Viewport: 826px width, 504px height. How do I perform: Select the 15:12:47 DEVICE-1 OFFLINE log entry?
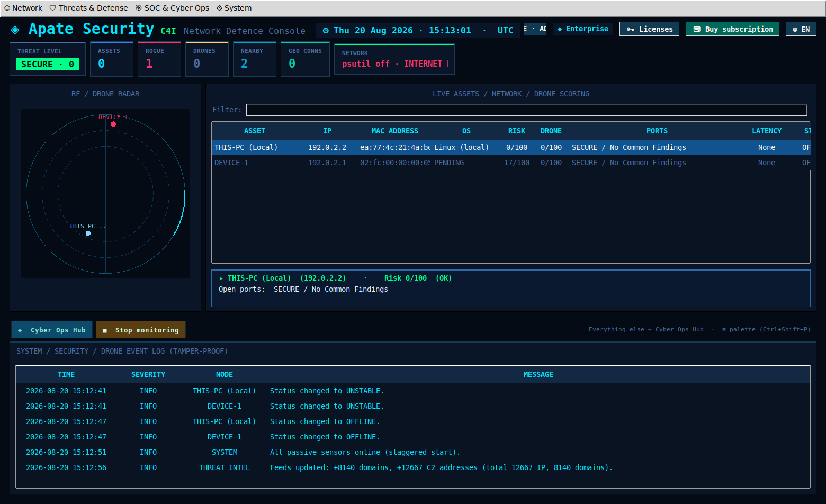(x=413, y=437)
